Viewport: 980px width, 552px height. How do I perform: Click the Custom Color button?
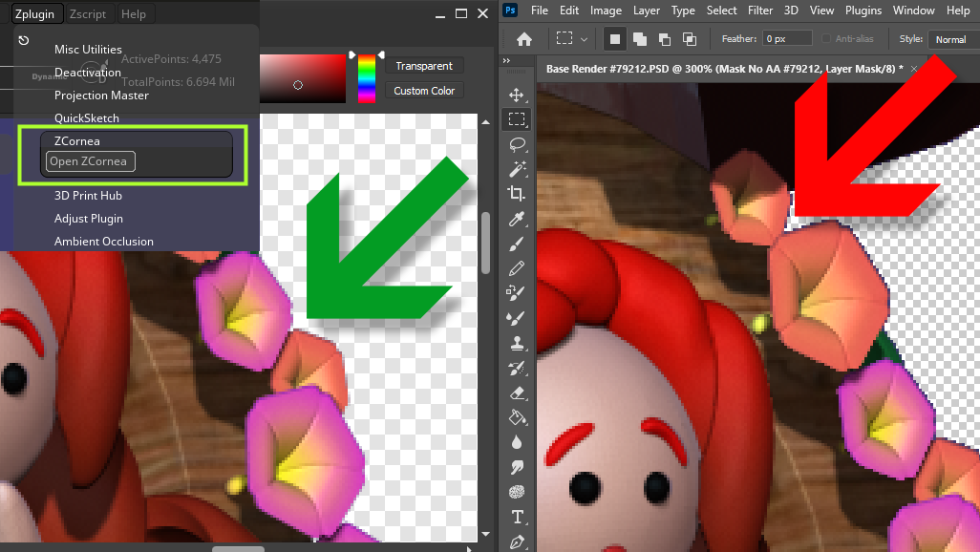coord(424,91)
